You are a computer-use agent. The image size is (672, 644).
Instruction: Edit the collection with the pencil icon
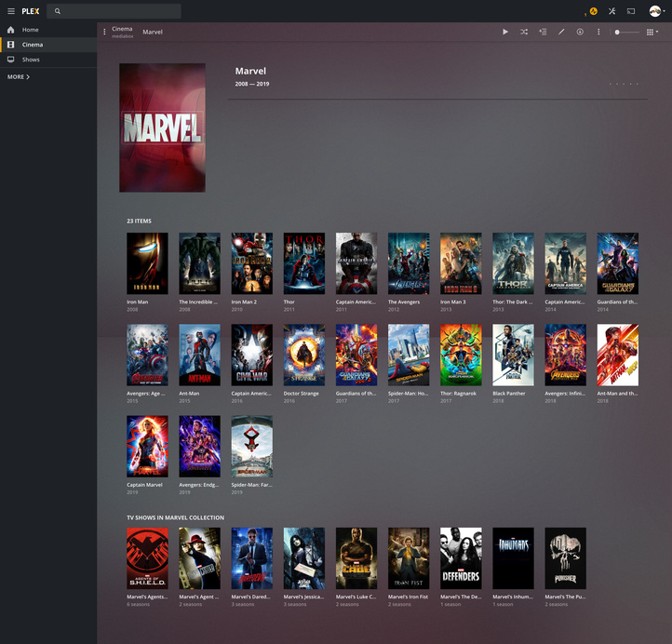click(x=561, y=32)
